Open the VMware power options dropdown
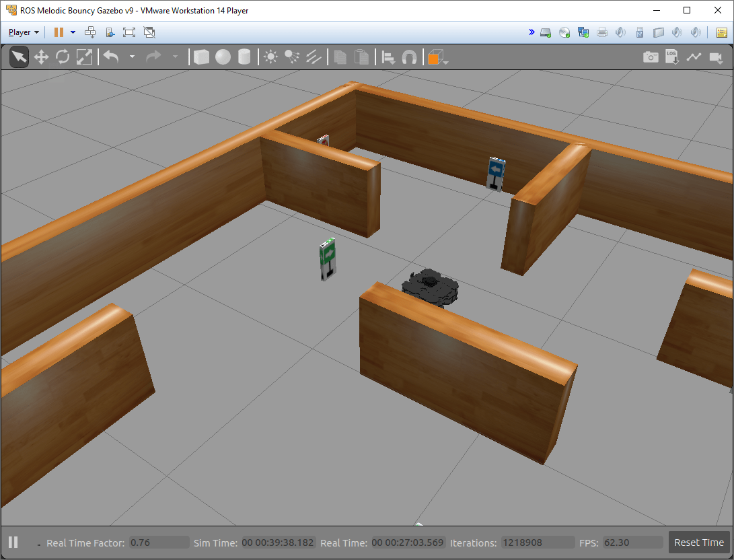 tap(73, 32)
